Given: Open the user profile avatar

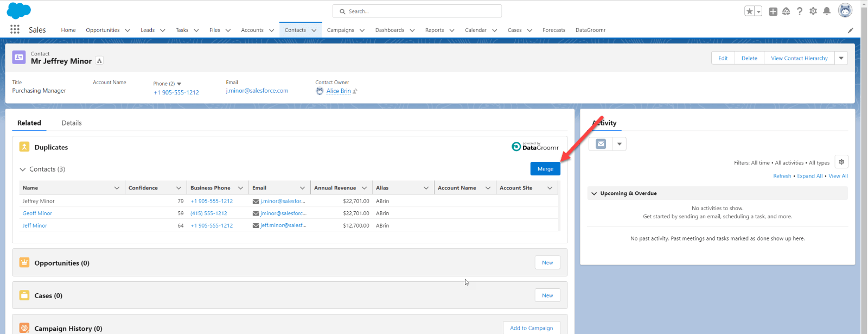Looking at the screenshot, I should click(845, 10).
